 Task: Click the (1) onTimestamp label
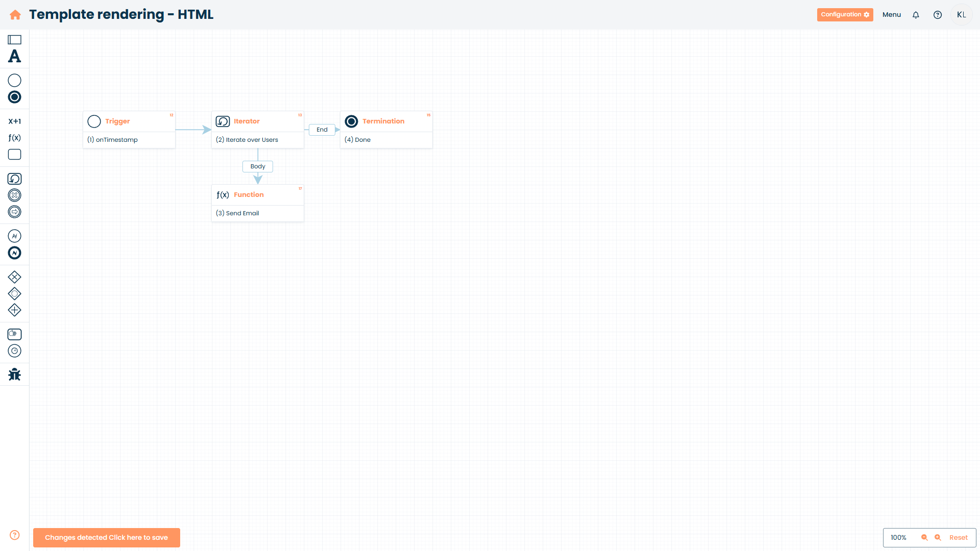click(x=112, y=140)
